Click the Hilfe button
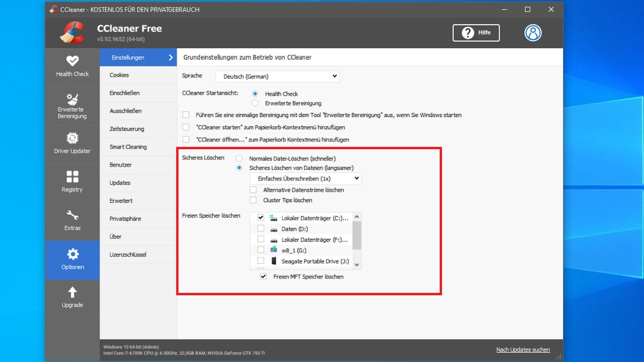The height and width of the screenshot is (362, 644). pyautogui.click(x=476, y=33)
